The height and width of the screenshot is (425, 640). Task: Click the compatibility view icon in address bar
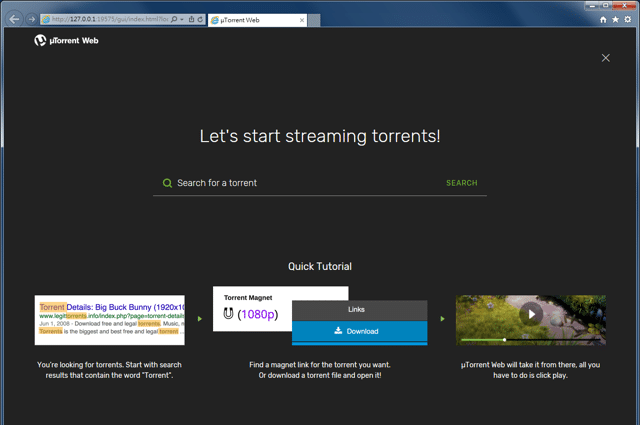click(191, 19)
